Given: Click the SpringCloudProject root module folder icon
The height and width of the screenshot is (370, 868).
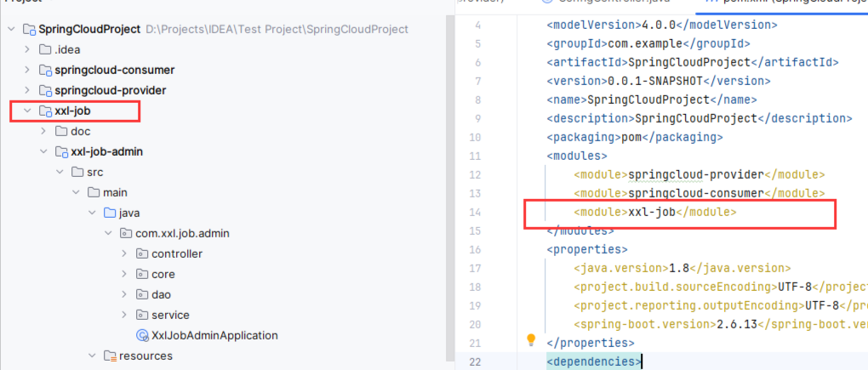Looking at the screenshot, I should (x=28, y=29).
